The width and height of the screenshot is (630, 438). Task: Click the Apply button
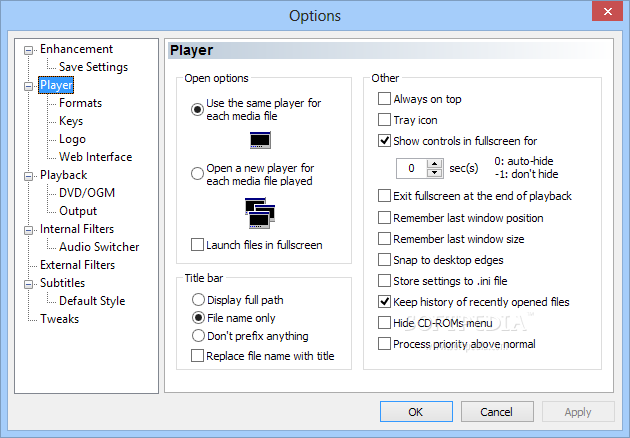(x=578, y=411)
